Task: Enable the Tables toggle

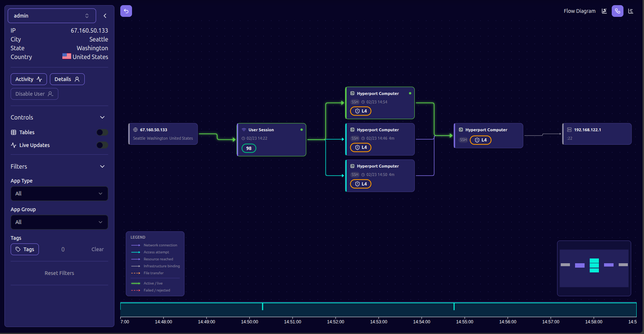Action: point(102,132)
